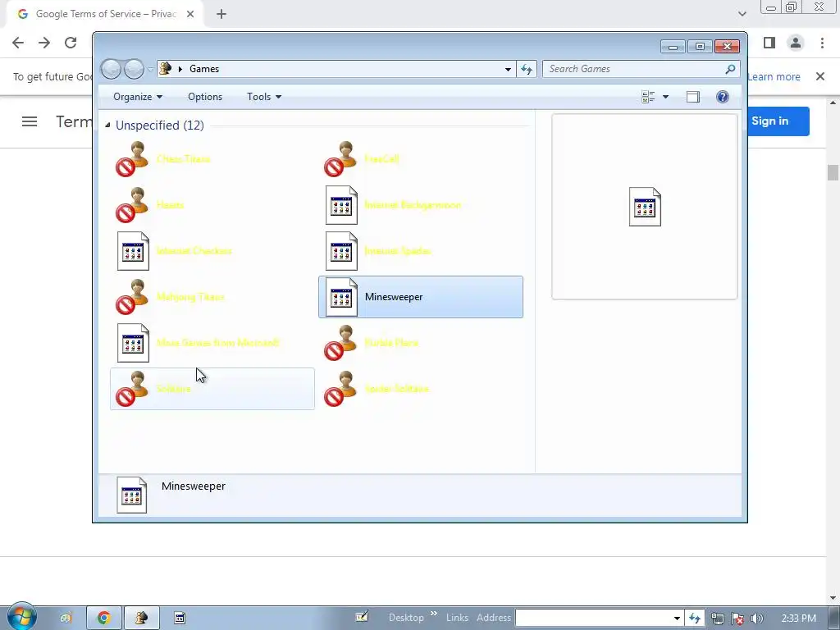Select the Purble Place blocked game icon

(340, 343)
